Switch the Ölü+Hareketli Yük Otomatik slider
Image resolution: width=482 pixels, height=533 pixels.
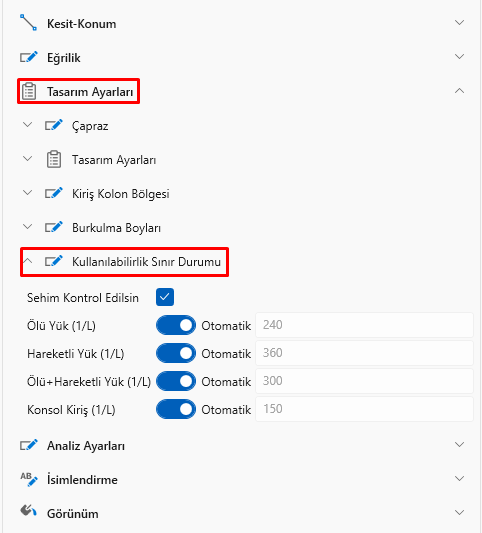(x=176, y=381)
